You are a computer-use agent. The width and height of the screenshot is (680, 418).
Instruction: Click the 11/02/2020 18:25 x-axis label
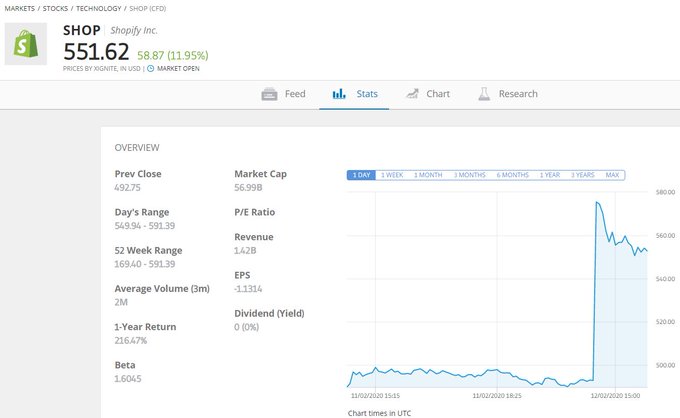click(497, 395)
